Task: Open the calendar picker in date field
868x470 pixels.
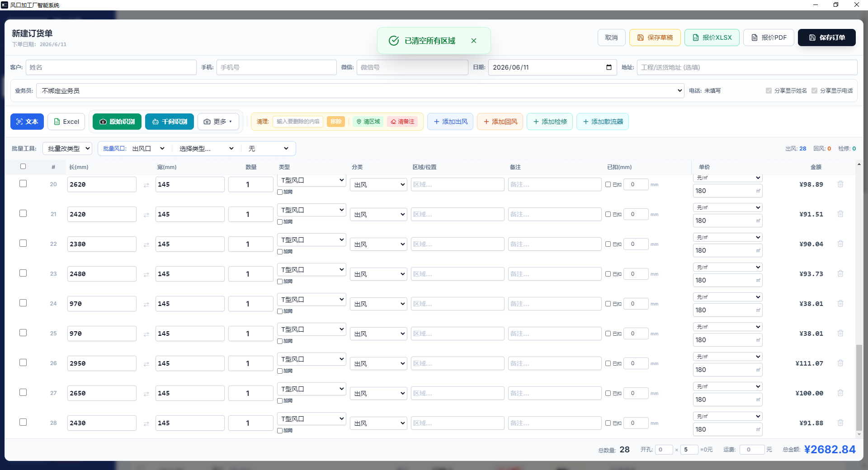Action: 609,67
